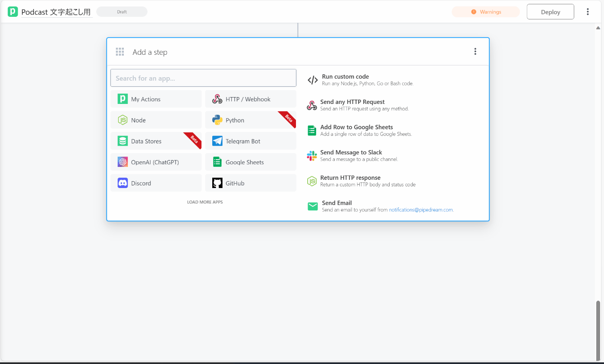Click the envelope icon beside Send Email
The height and width of the screenshot is (364, 604).
click(x=313, y=206)
